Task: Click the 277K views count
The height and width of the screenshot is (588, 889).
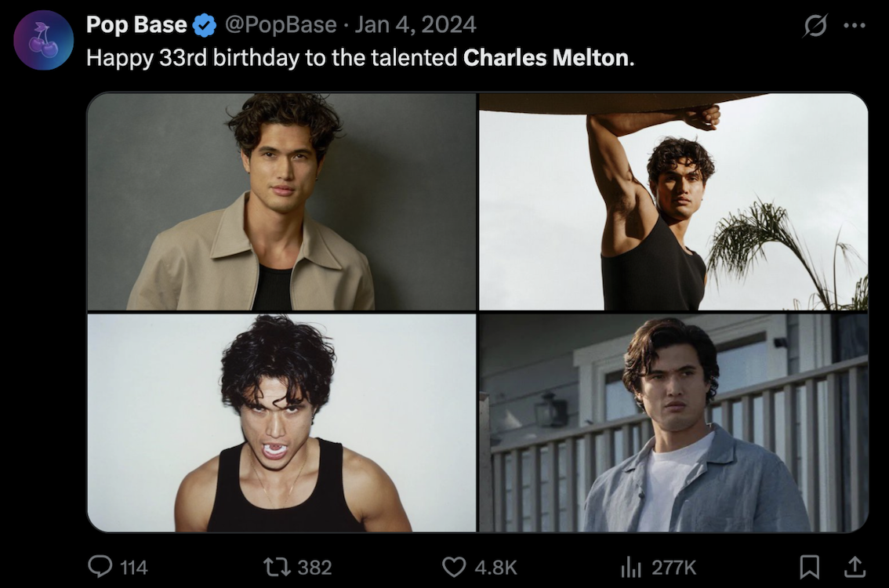Action: click(x=673, y=567)
